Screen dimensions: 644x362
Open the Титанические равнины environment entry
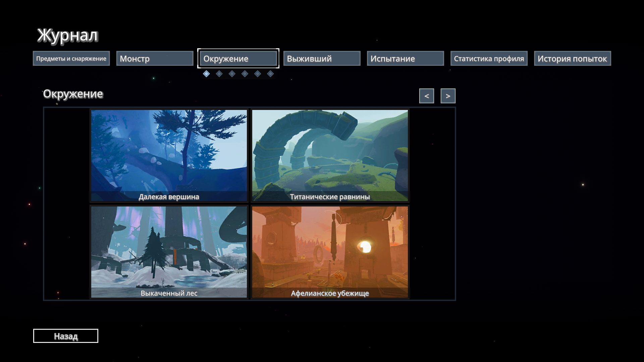pos(330,156)
